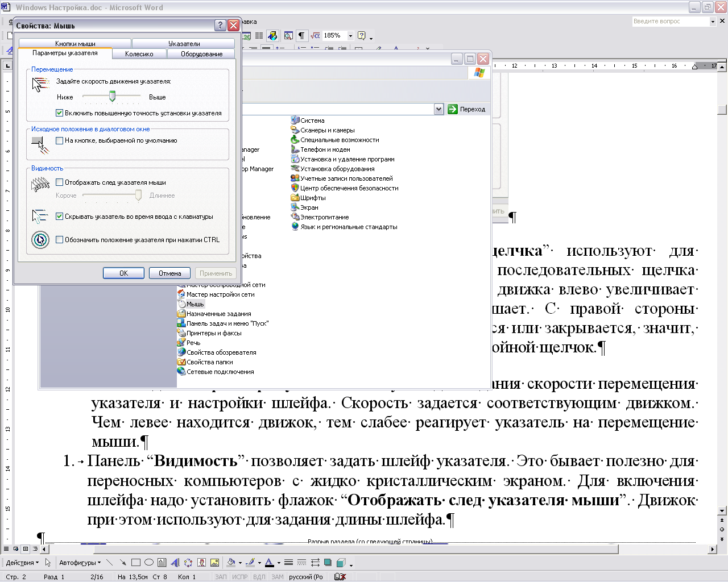Image resolution: width=728 pixels, height=582 pixels.
Task: Open 'Экран' in Control Panel list
Action: click(305, 207)
